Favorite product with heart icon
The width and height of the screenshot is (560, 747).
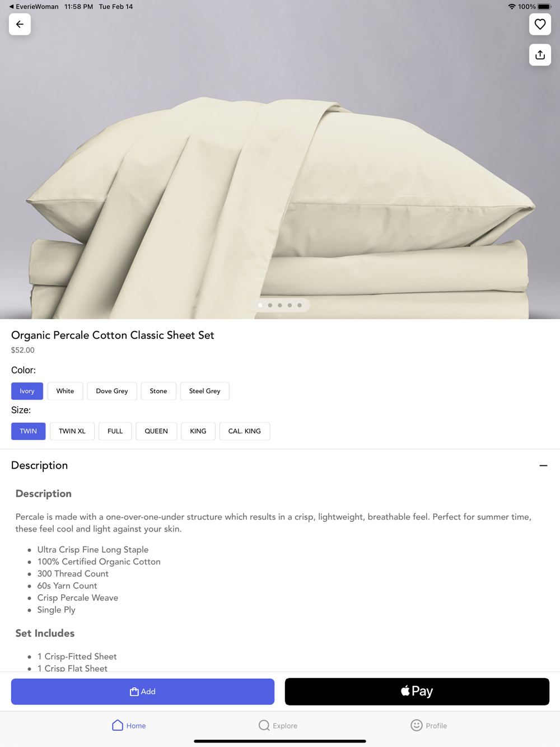(540, 24)
